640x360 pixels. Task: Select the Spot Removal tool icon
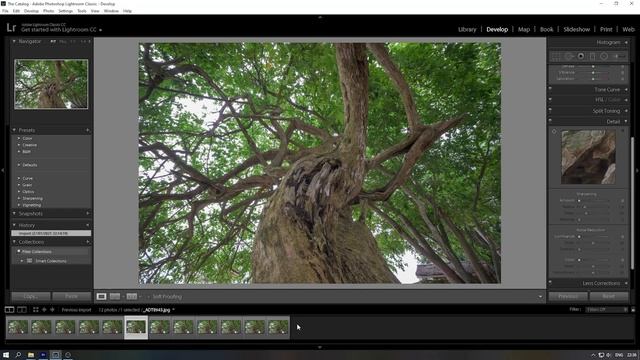(x=569, y=56)
